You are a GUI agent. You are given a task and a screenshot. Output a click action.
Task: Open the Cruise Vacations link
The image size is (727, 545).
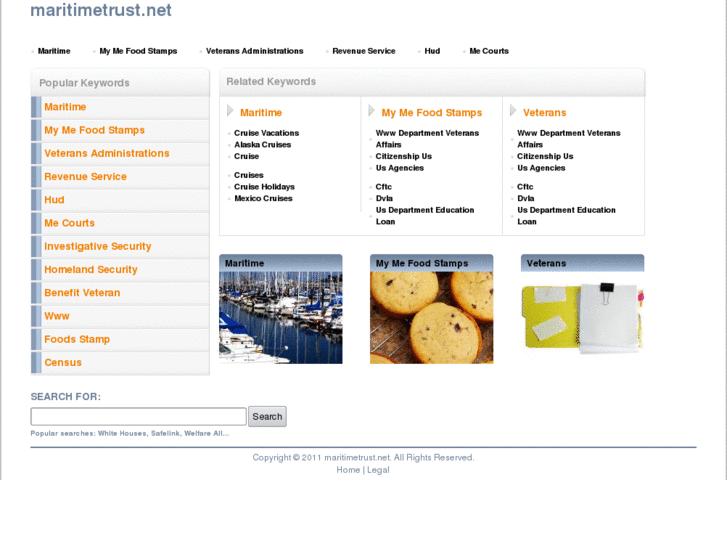[x=267, y=133]
